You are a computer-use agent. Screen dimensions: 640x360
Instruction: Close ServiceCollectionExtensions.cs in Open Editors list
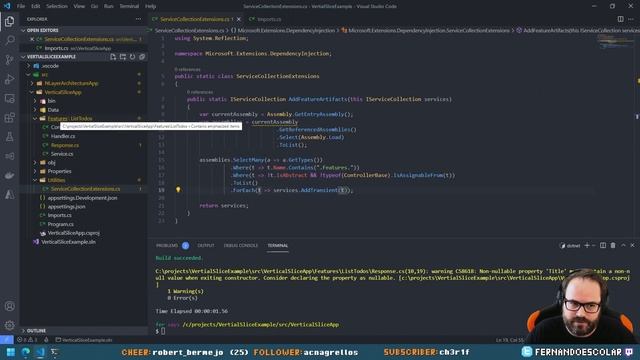coord(32,39)
